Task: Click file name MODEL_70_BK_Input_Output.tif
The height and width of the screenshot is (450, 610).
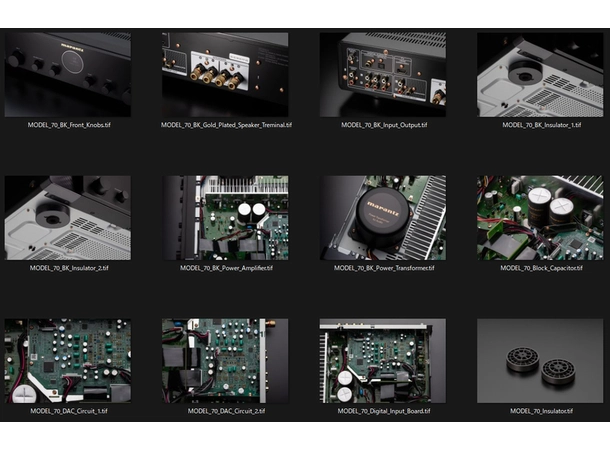Action: (x=384, y=125)
